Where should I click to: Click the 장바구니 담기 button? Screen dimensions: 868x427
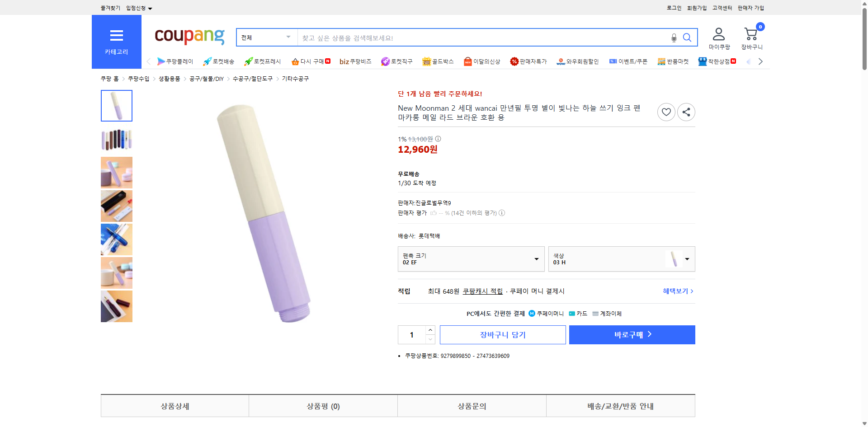[x=502, y=334]
